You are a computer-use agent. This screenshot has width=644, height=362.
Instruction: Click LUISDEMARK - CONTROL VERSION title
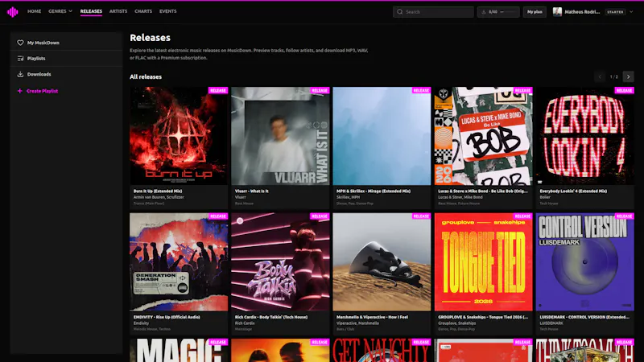coord(584,317)
